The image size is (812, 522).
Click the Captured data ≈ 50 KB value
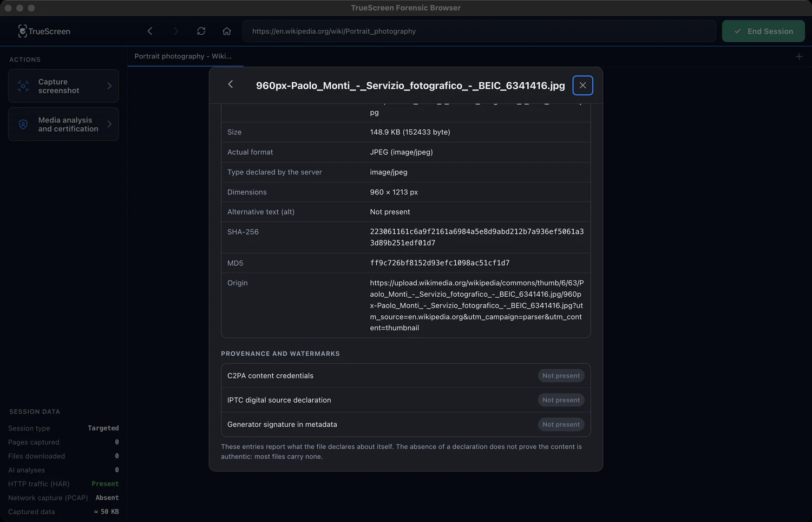pyautogui.click(x=106, y=512)
